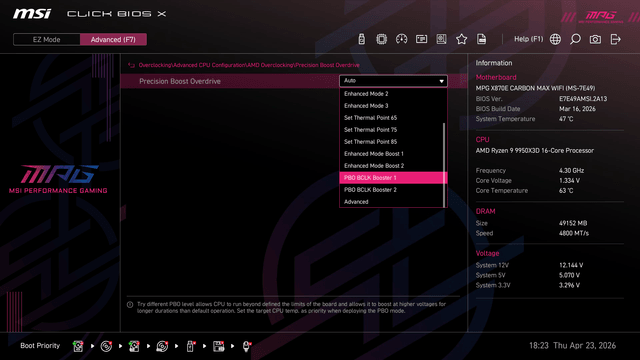Take a screenshot with the camera icon
Viewport: 640px width, 360px height.
pyautogui.click(x=595, y=39)
